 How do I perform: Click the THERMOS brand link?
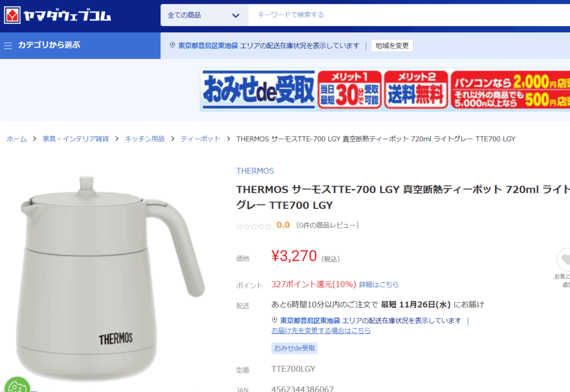point(255,171)
